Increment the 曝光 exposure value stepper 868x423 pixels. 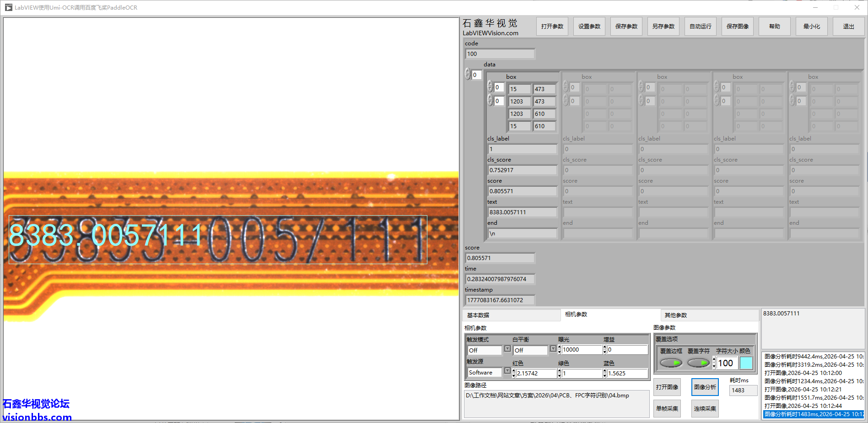pos(559,347)
